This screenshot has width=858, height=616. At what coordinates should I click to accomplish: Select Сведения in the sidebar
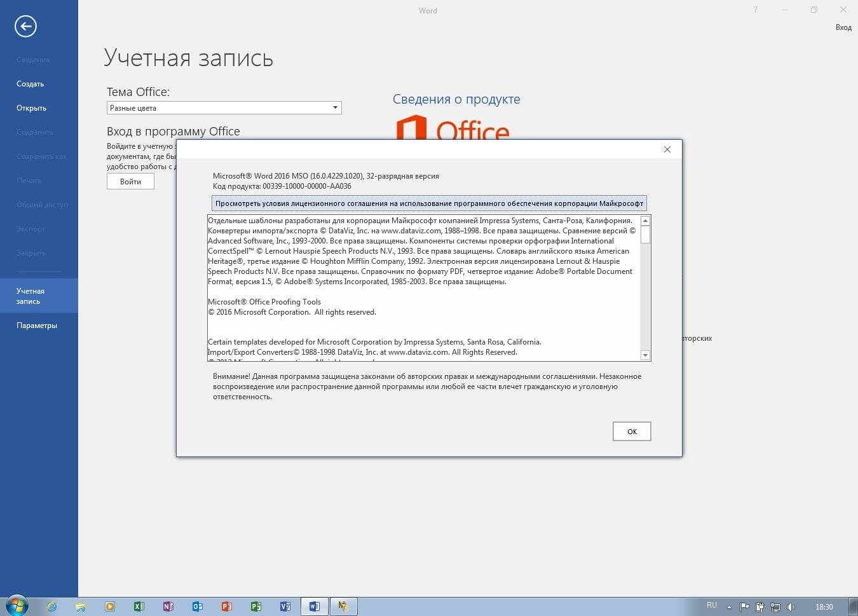(x=33, y=60)
